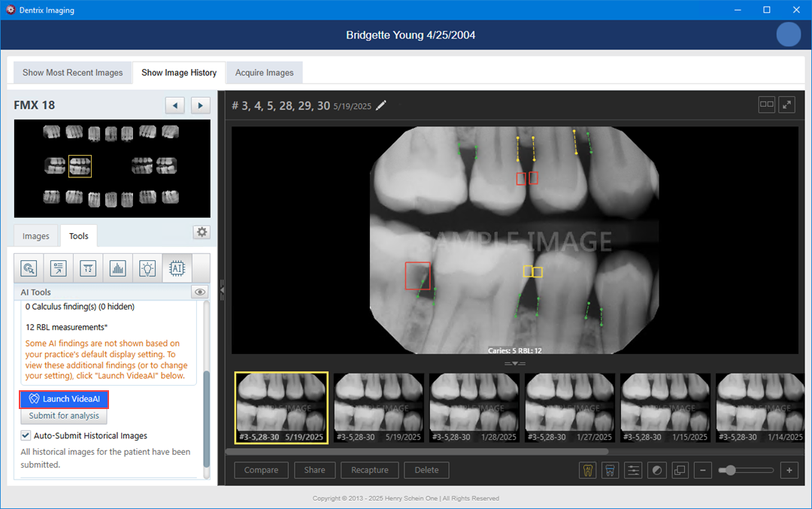
Task: Go to next FMX series arrow
Action: pos(201,105)
